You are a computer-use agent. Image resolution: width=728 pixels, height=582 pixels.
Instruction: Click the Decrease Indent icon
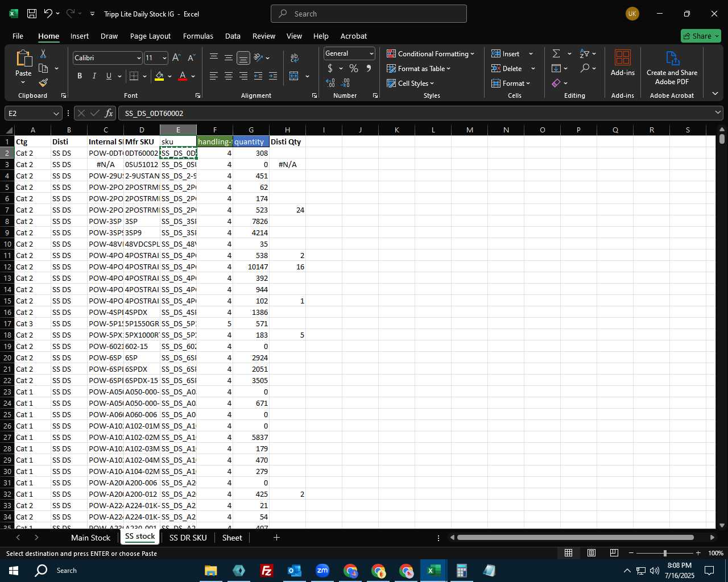[258, 76]
